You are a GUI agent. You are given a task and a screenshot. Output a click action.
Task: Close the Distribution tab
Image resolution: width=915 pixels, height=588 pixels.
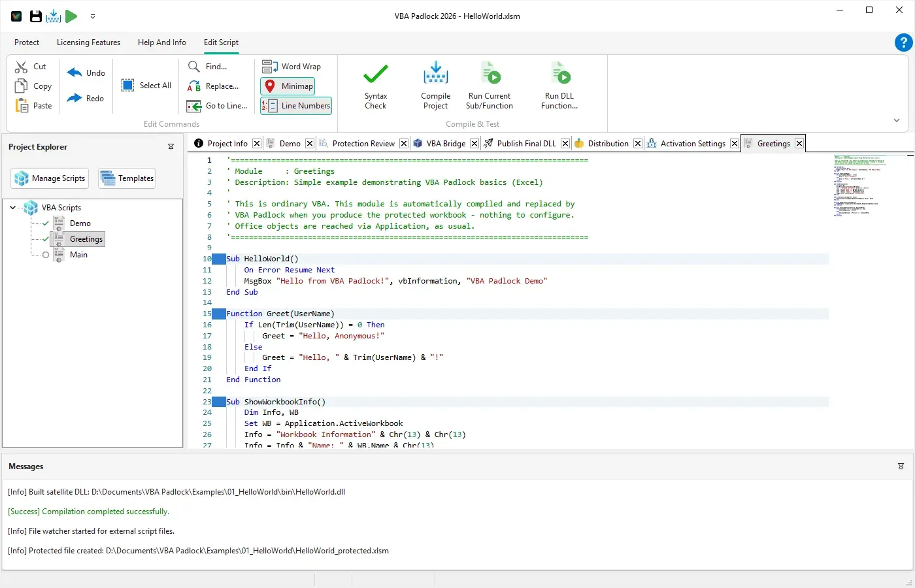[x=638, y=144]
